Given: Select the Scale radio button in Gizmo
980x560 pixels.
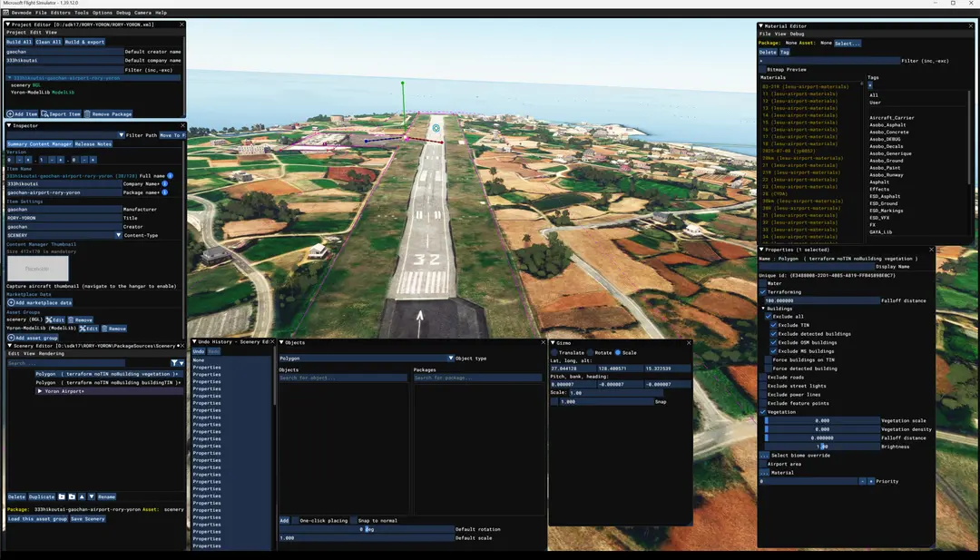Looking at the screenshot, I should tap(618, 352).
